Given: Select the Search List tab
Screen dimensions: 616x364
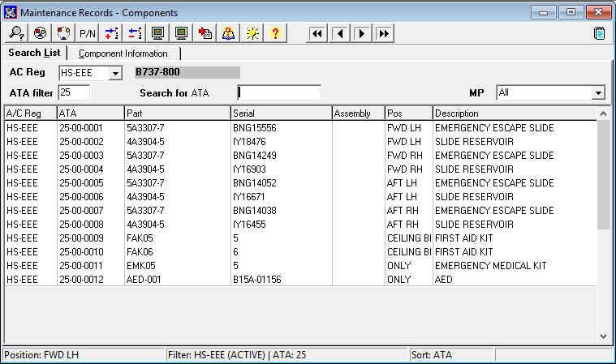Looking at the screenshot, I should [x=35, y=53].
